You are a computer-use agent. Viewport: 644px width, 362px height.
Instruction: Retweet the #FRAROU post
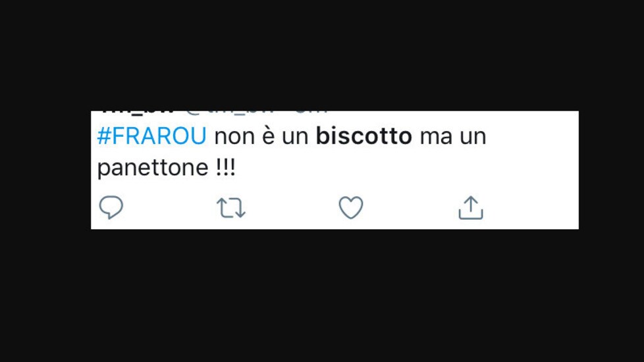click(x=231, y=208)
